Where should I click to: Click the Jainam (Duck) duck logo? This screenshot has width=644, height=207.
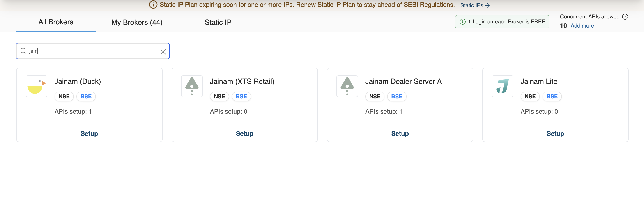pyautogui.click(x=37, y=86)
